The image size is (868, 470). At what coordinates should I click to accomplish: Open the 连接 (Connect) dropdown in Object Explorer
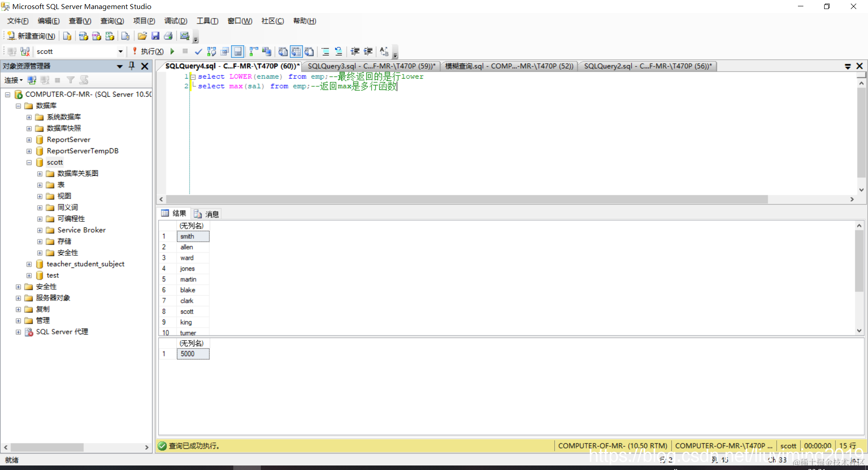click(14, 80)
